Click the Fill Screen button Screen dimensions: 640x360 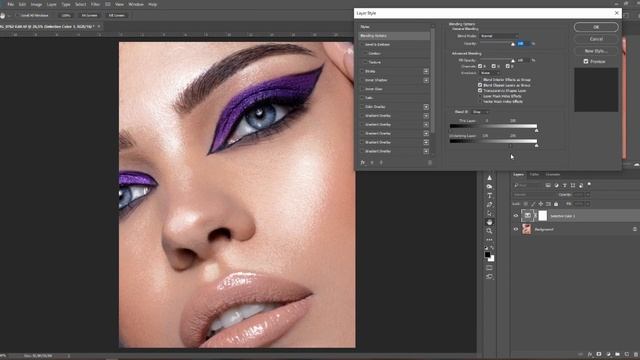[116, 16]
